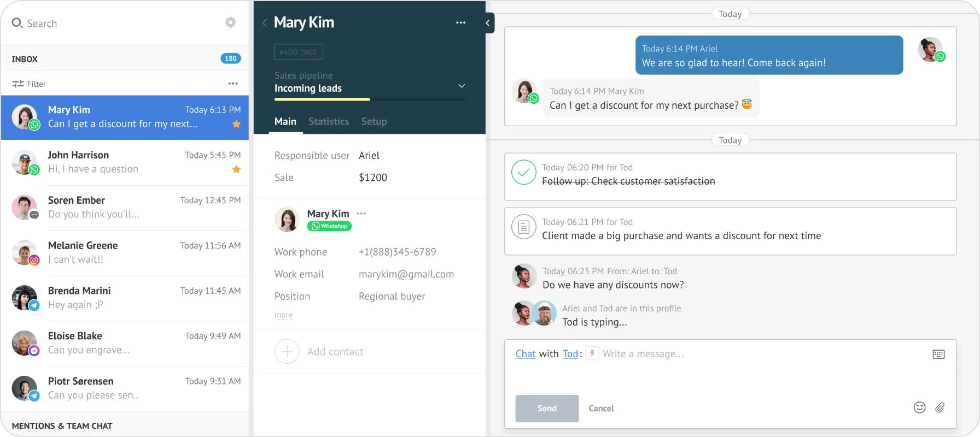Image resolution: width=980 pixels, height=437 pixels.
Task: Focus the Write a message field
Action: 643,354
